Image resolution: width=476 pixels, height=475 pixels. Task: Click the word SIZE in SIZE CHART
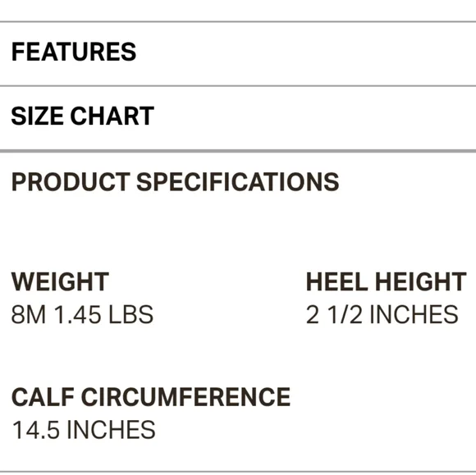[x=37, y=116]
